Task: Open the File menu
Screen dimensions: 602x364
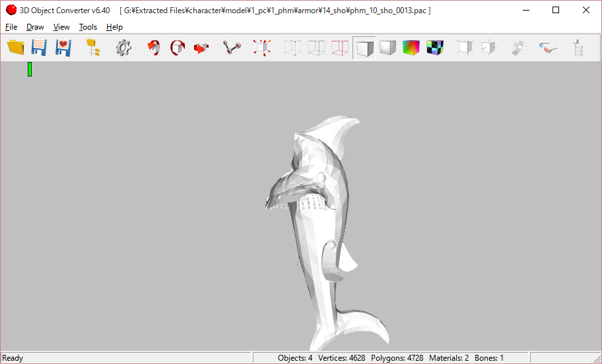Action: (x=11, y=27)
